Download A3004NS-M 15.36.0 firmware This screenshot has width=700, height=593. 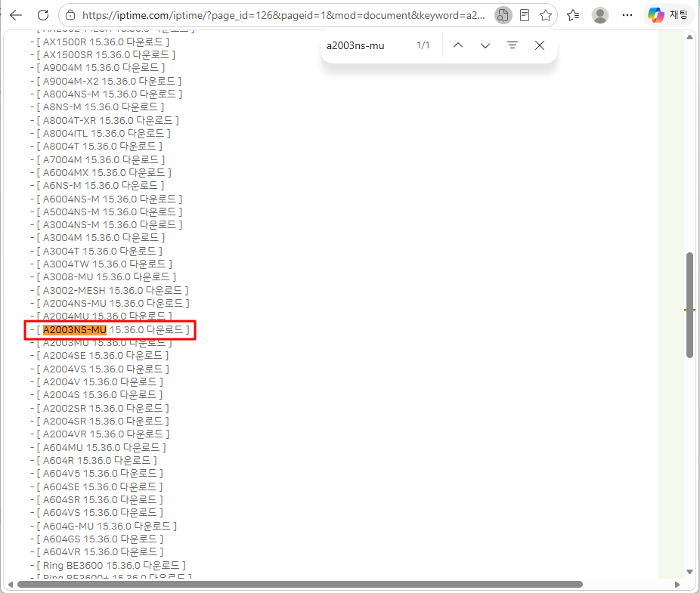(x=110, y=225)
